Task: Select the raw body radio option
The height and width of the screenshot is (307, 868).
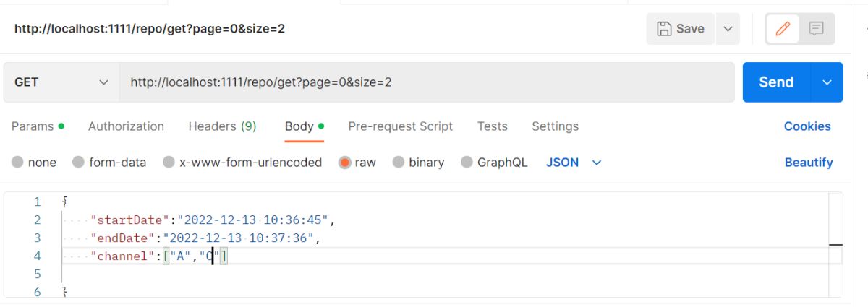Action: (344, 163)
